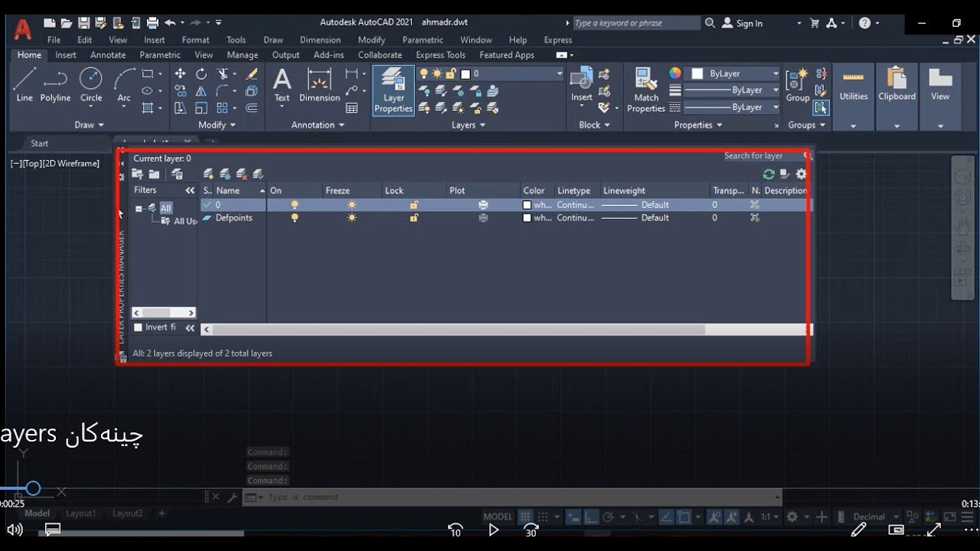980x551 pixels.
Task: Click the white color swatch for layer 0
Action: click(x=527, y=205)
